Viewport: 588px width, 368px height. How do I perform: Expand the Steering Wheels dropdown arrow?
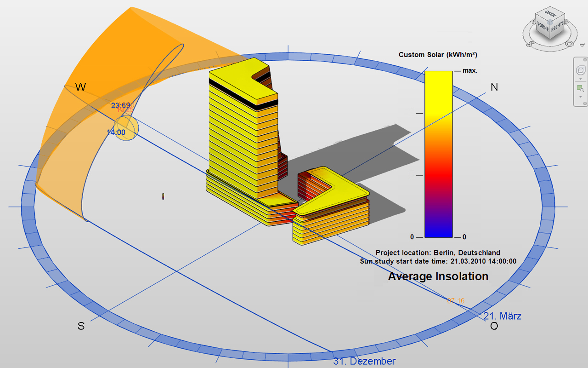[x=581, y=79]
